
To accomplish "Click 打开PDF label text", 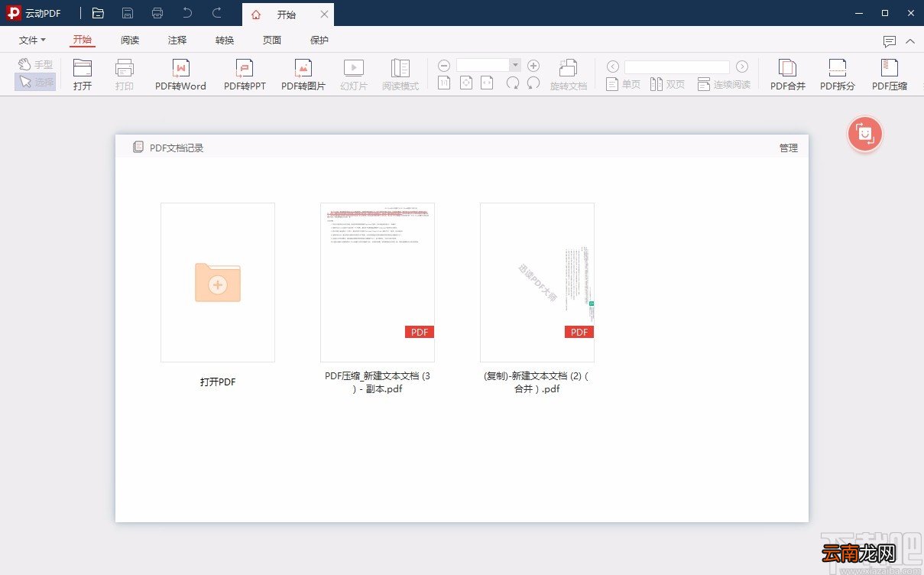I will tap(218, 382).
